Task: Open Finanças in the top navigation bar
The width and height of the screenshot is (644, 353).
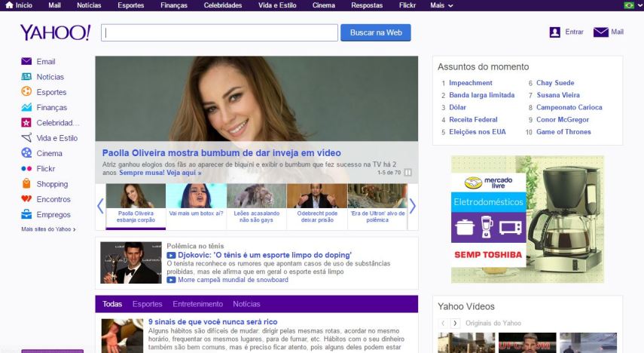Action: point(174,5)
